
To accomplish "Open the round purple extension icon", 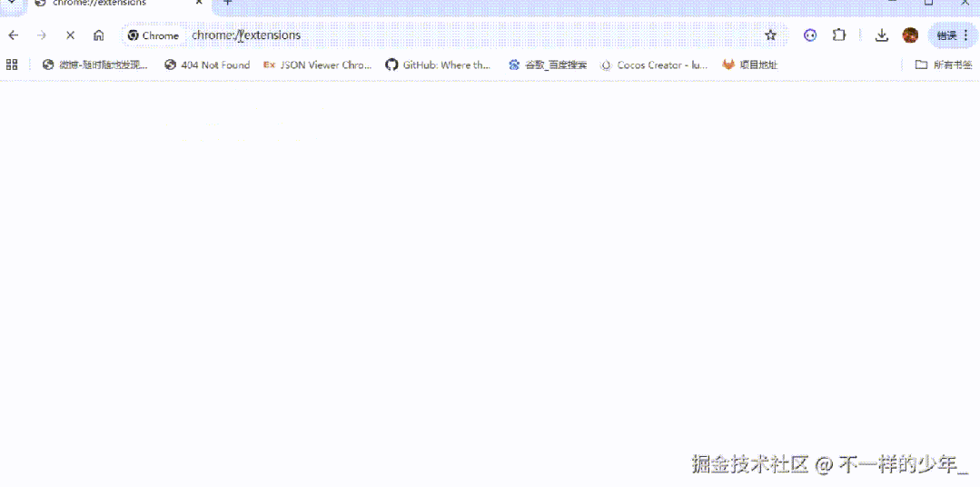I will pos(810,35).
